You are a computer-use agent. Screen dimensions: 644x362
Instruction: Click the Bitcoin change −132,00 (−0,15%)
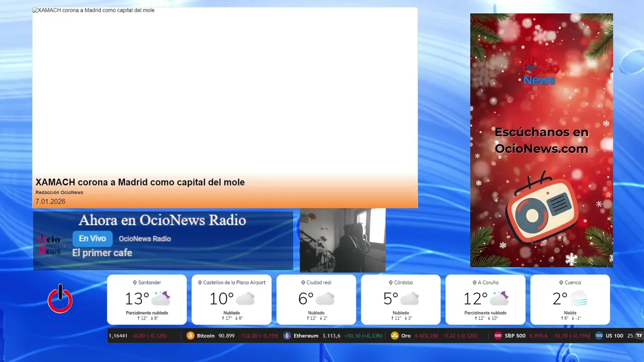pyautogui.click(x=258, y=335)
